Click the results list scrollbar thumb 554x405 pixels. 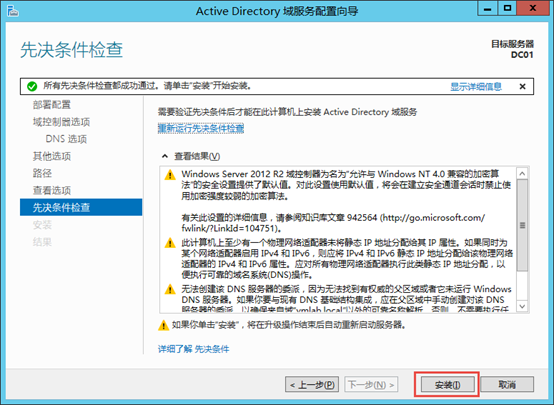(523, 225)
